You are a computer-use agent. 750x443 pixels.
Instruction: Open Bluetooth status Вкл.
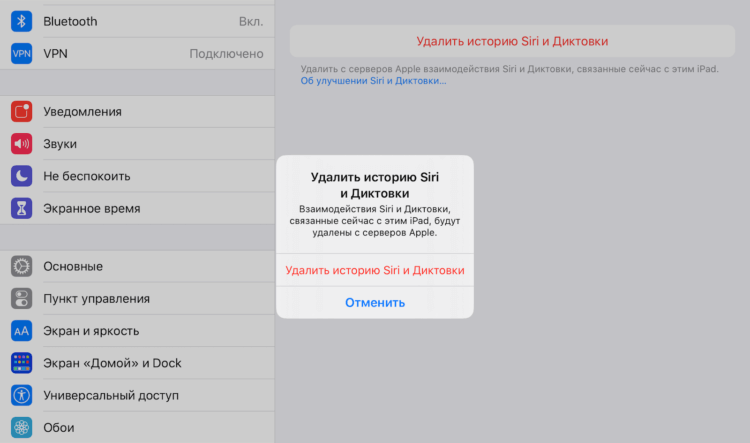tap(251, 22)
